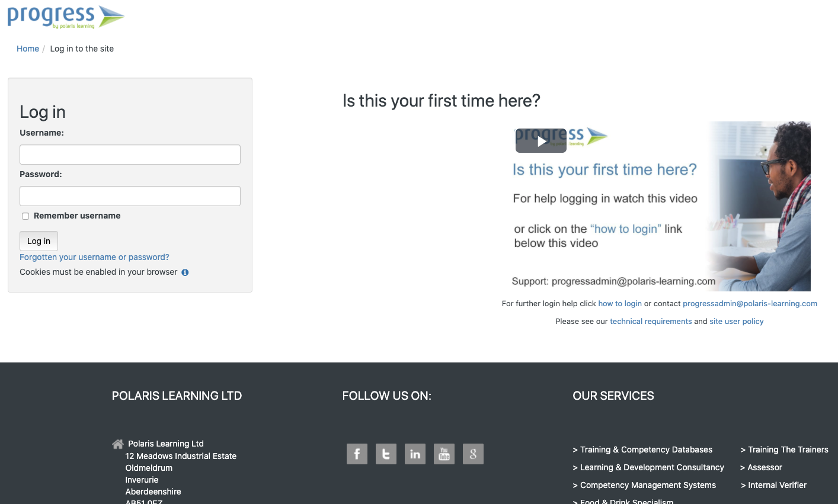Click the Password input field

click(x=130, y=196)
